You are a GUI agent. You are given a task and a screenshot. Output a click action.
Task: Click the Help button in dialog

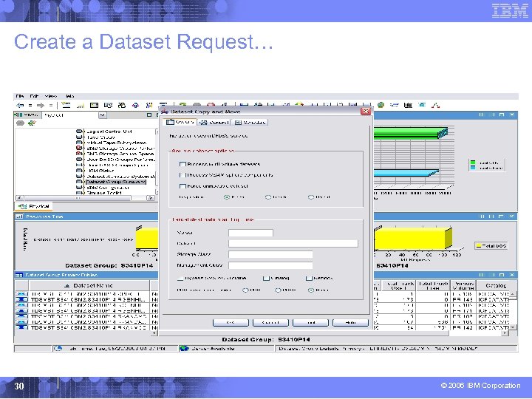tap(350, 322)
